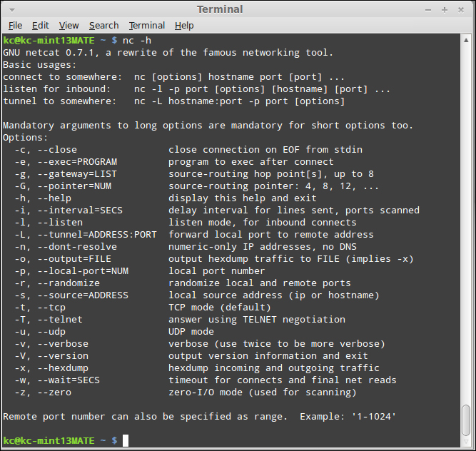
Task: Open the window menu arrow in title bar
Action: (12, 10)
